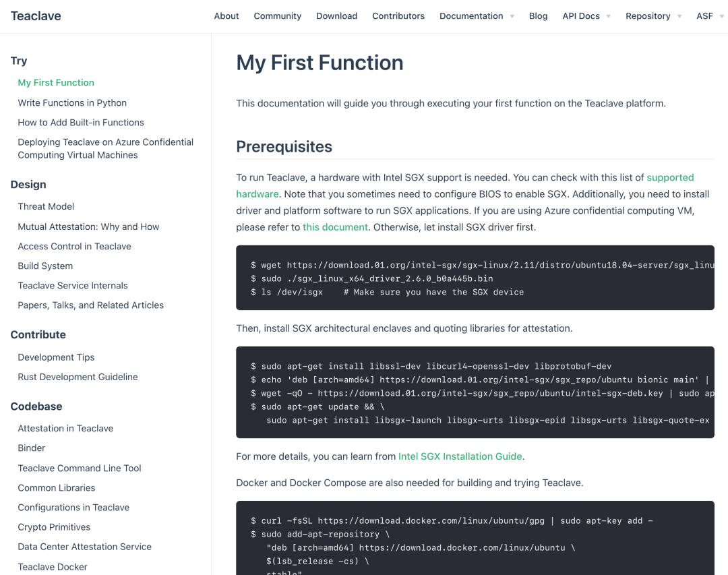Select Write Functions in Python sidebar item

[x=72, y=103]
